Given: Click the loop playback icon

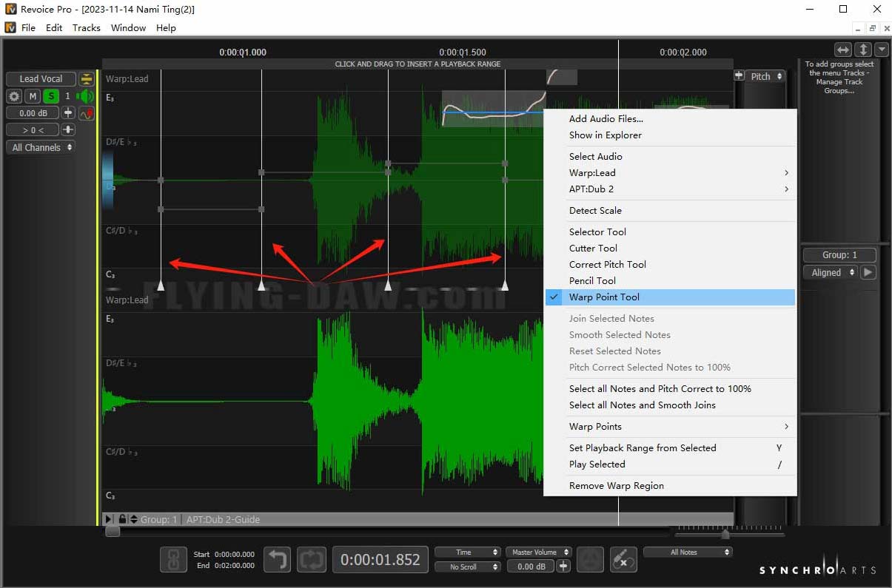Looking at the screenshot, I should coord(312,560).
